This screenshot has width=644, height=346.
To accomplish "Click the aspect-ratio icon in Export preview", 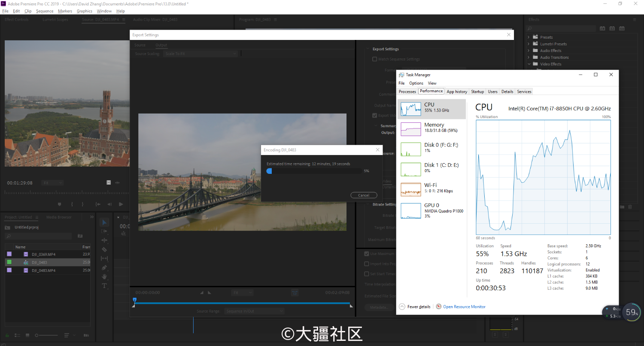I will pyautogui.click(x=295, y=292).
